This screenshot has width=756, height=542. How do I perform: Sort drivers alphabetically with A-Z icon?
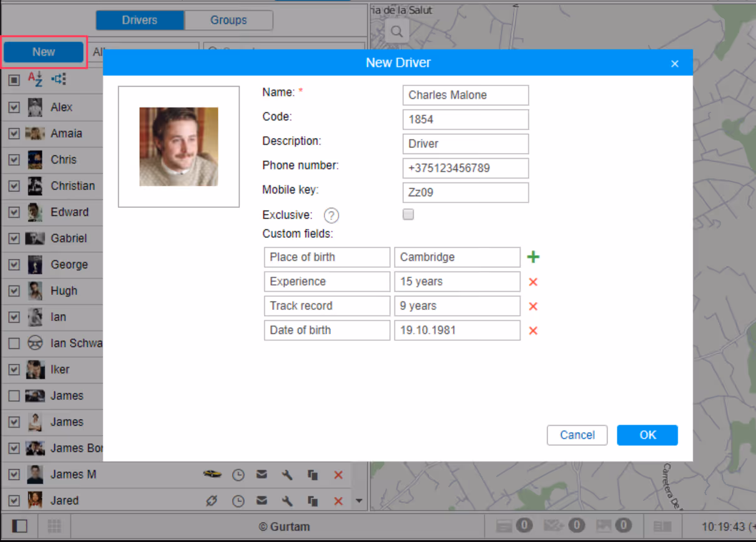point(36,79)
